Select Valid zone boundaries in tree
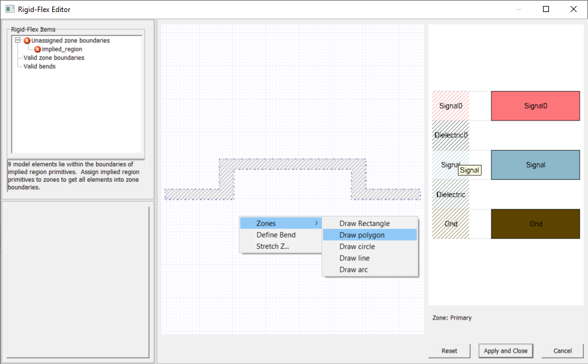This screenshot has height=364, width=588. (x=54, y=58)
